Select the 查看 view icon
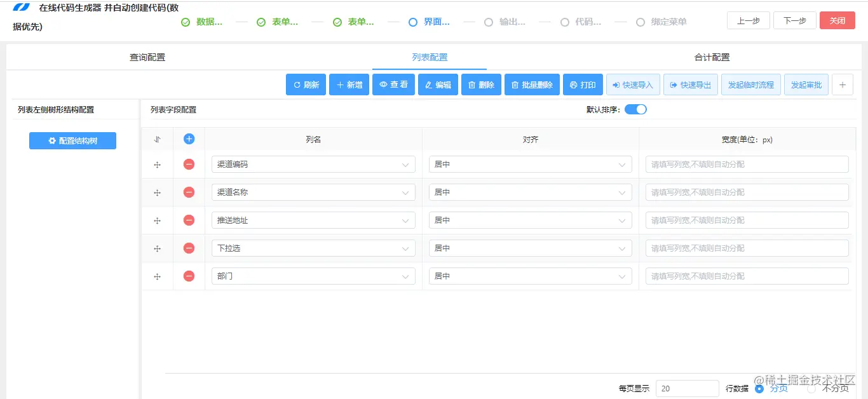The image size is (868, 399). pos(384,84)
